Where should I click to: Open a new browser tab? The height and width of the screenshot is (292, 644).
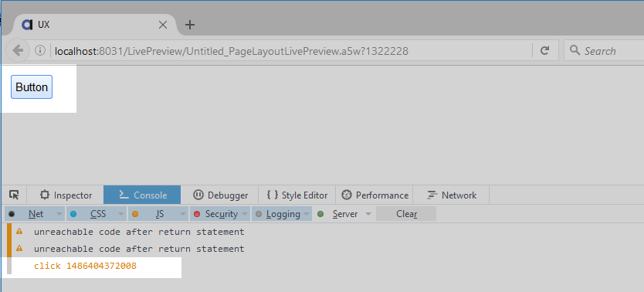pyautogui.click(x=189, y=25)
